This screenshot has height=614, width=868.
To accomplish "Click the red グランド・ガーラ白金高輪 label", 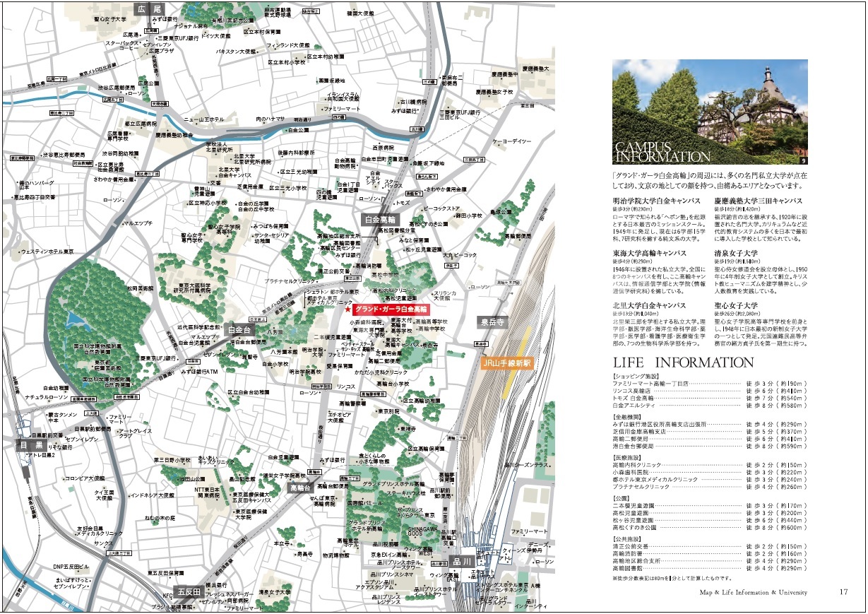I will [x=391, y=309].
